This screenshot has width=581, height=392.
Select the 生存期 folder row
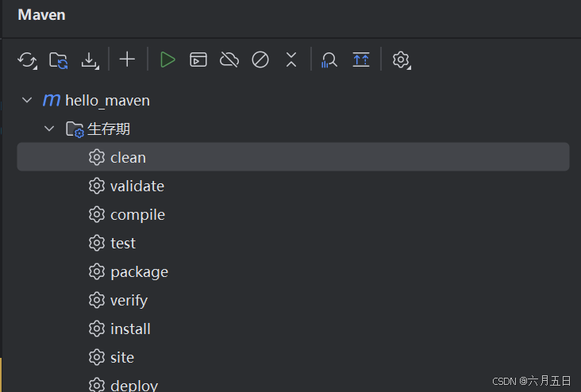(293, 129)
